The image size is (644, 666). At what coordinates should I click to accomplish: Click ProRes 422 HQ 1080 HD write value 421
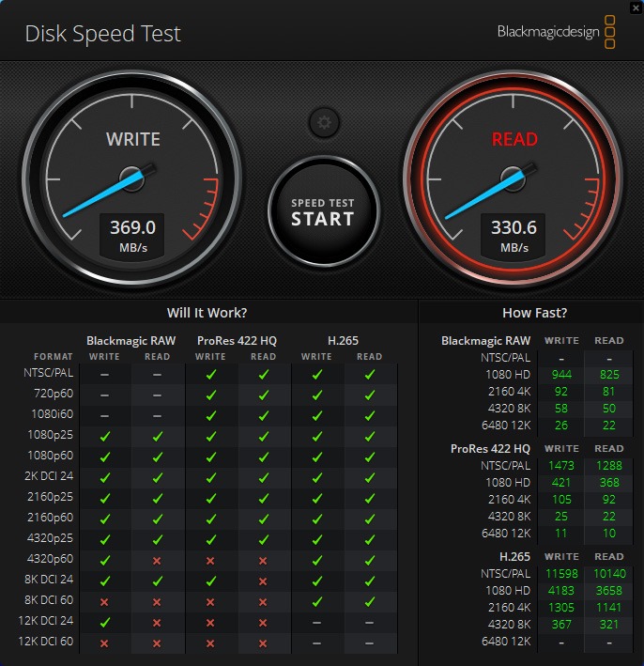click(561, 483)
